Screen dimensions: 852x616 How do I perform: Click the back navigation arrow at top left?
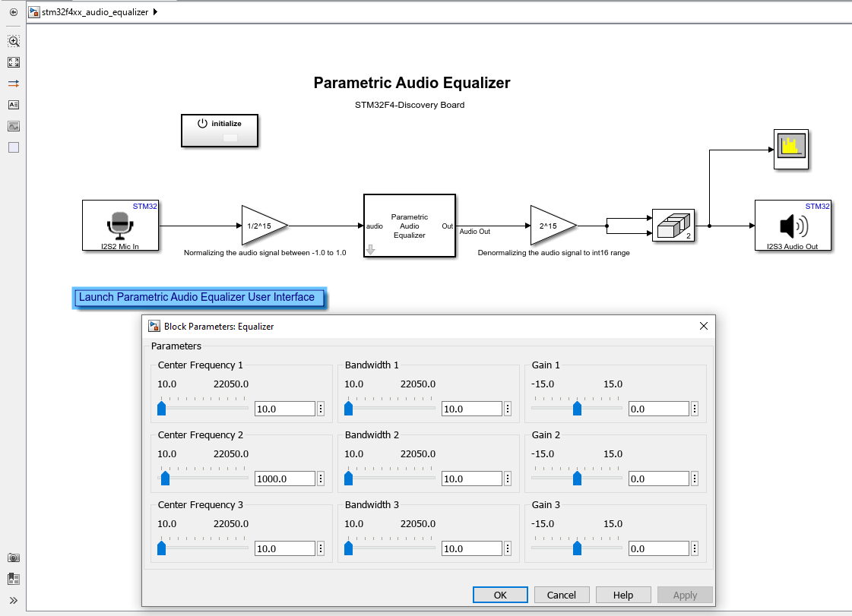coord(12,12)
